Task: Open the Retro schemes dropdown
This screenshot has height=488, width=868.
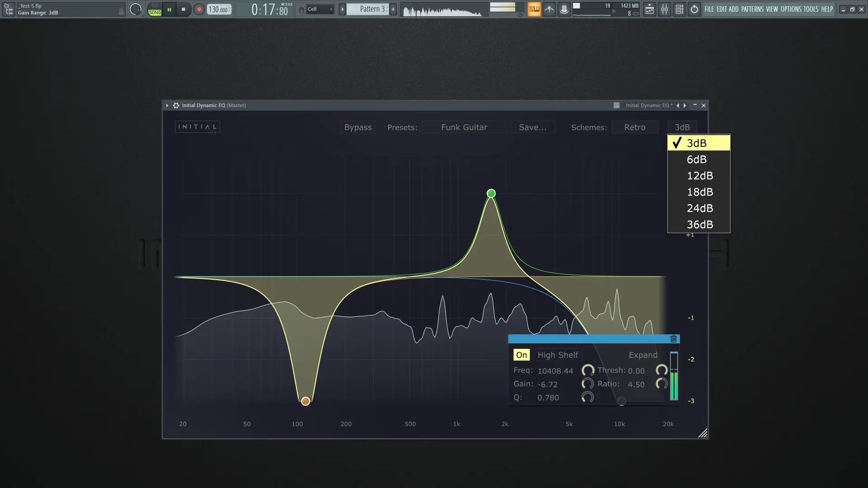Action: tap(634, 127)
